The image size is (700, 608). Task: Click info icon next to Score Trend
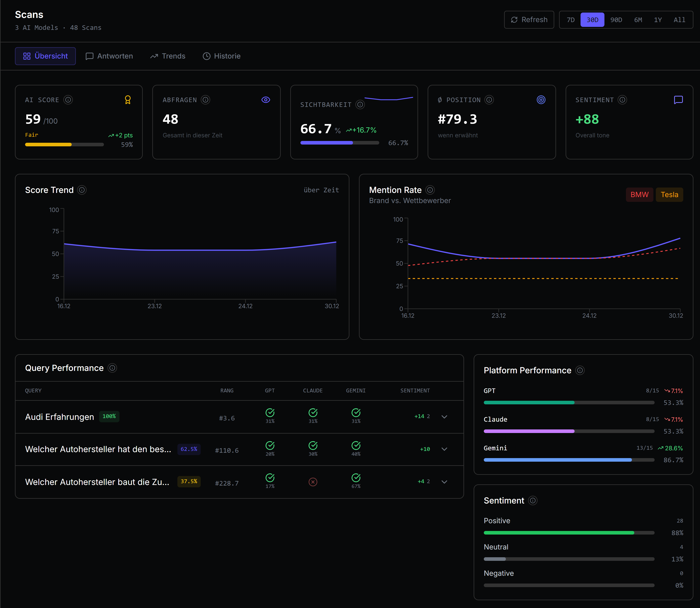82,190
